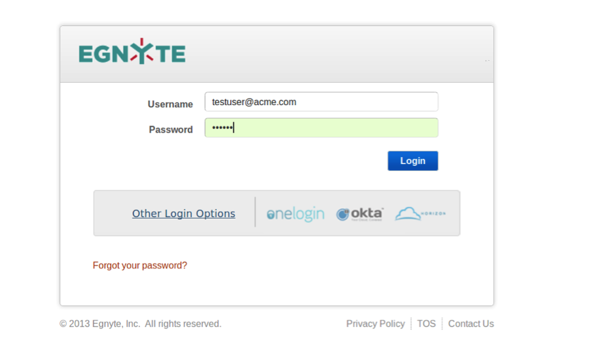Screen dimensions: 610x364
Task: Click the separator between TOS and Contact Us
Action: point(442,324)
